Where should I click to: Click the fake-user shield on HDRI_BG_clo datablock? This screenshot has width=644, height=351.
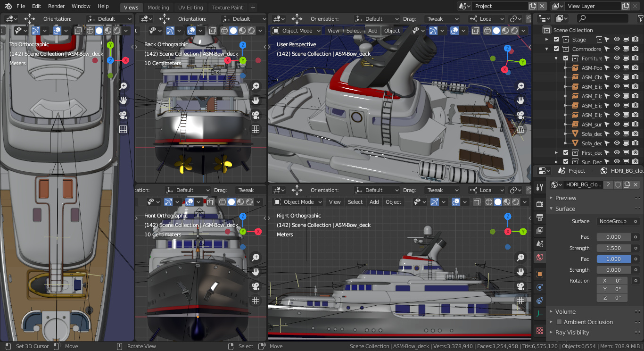click(x=618, y=184)
